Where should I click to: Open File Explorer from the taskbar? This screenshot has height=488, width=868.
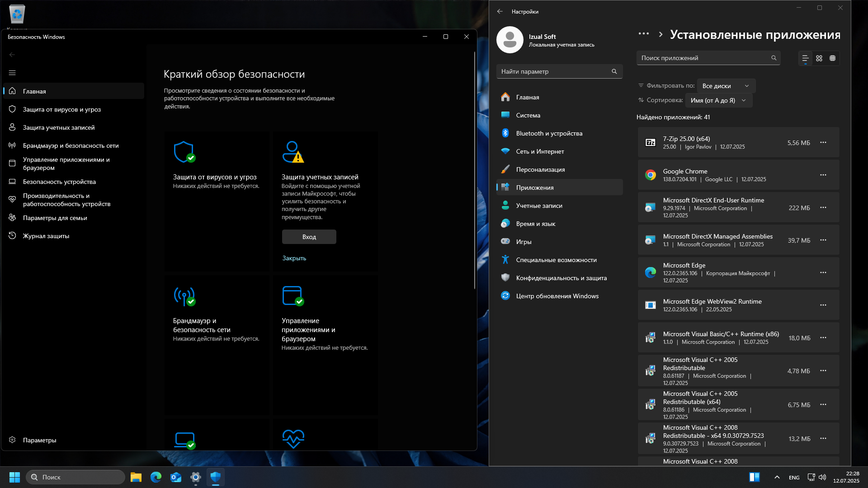pyautogui.click(x=136, y=477)
